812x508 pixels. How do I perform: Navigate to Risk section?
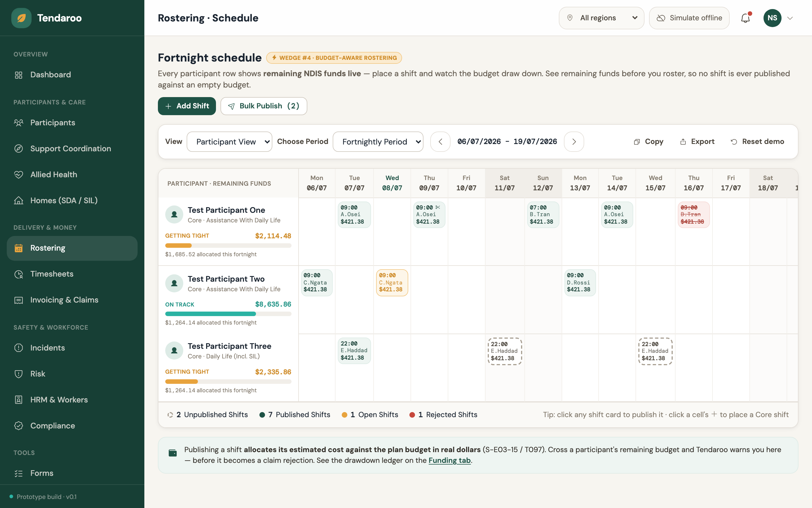pyautogui.click(x=72, y=374)
